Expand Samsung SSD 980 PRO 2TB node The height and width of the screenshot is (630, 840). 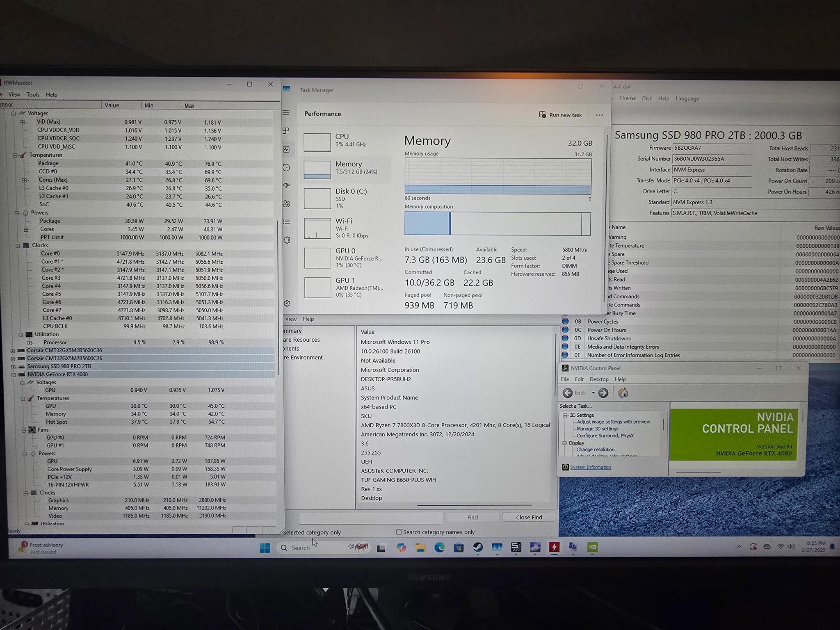coord(13,366)
